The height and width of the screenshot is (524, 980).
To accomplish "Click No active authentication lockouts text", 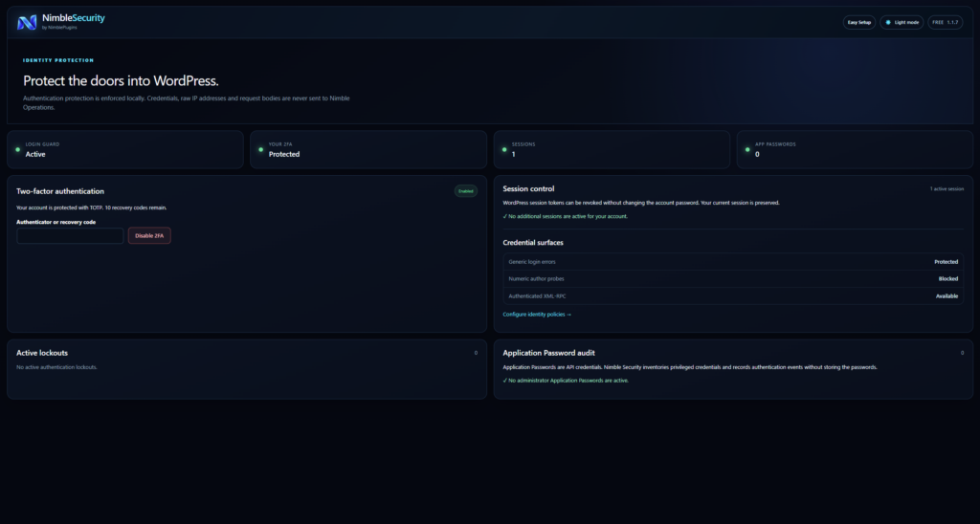I will point(56,367).
